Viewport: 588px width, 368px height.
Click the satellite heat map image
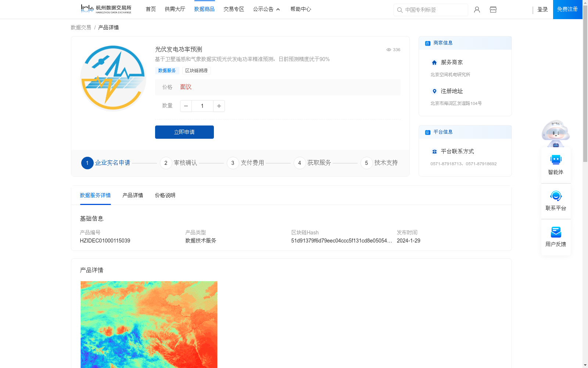tap(149, 325)
